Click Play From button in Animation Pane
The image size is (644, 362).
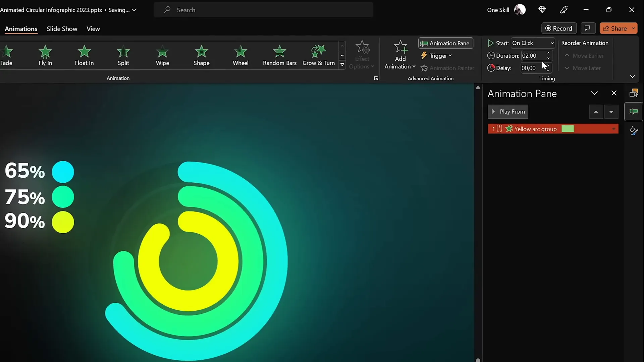point(508,112)
